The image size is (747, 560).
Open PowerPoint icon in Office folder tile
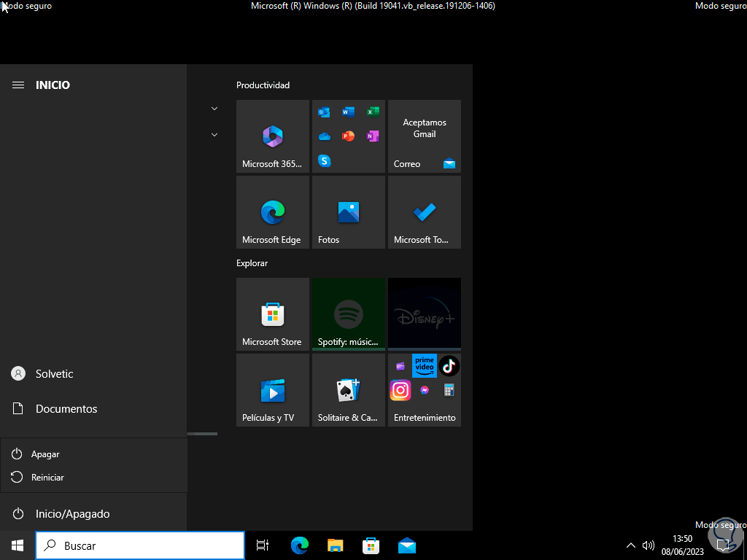[x=348, y=136]
